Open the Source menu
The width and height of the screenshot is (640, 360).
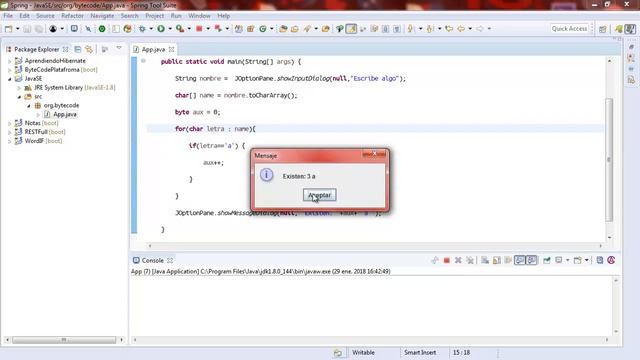(x=45, y=16)
